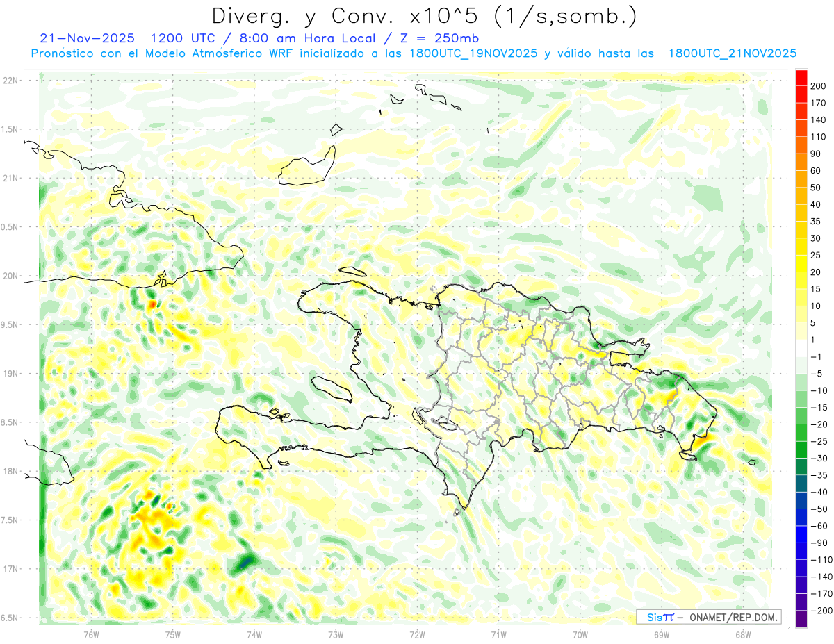Click the '0.5N' latitude label

[x=10, y=227]
